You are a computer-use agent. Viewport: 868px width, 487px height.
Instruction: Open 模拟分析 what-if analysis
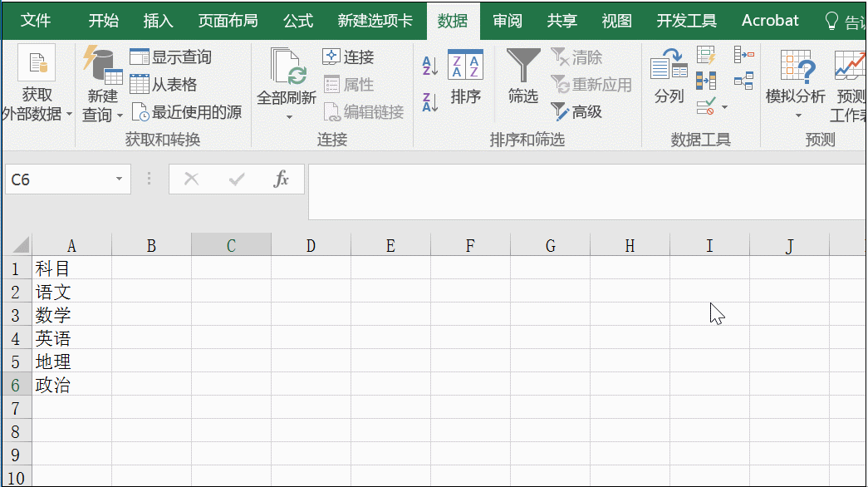796,83
